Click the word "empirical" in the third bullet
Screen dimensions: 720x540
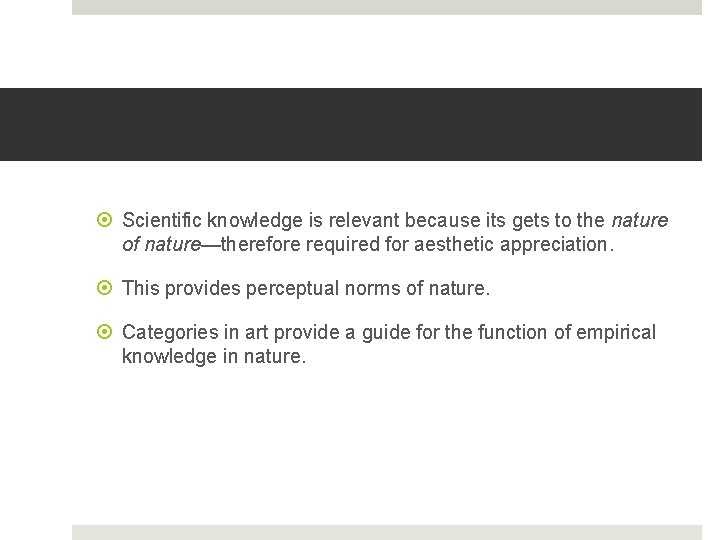pyautogui.click(x=619, y=333)
